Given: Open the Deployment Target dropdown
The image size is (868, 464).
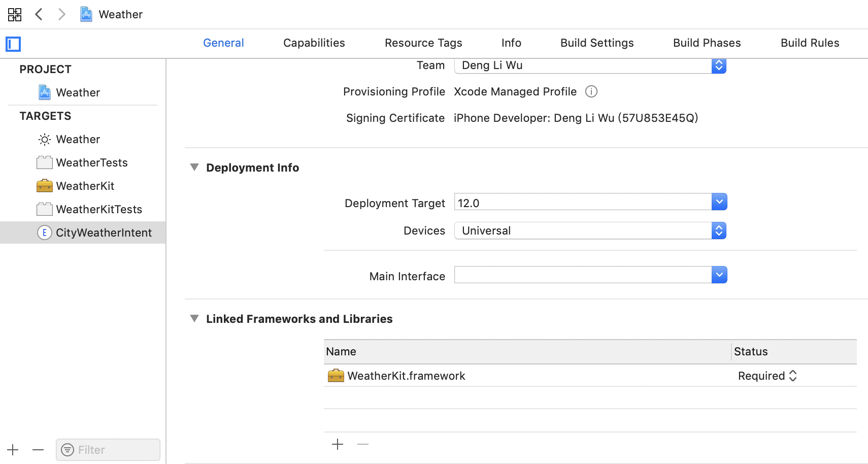Looking at the screenshot, I should pyautogui.click(x=719, y=202).
